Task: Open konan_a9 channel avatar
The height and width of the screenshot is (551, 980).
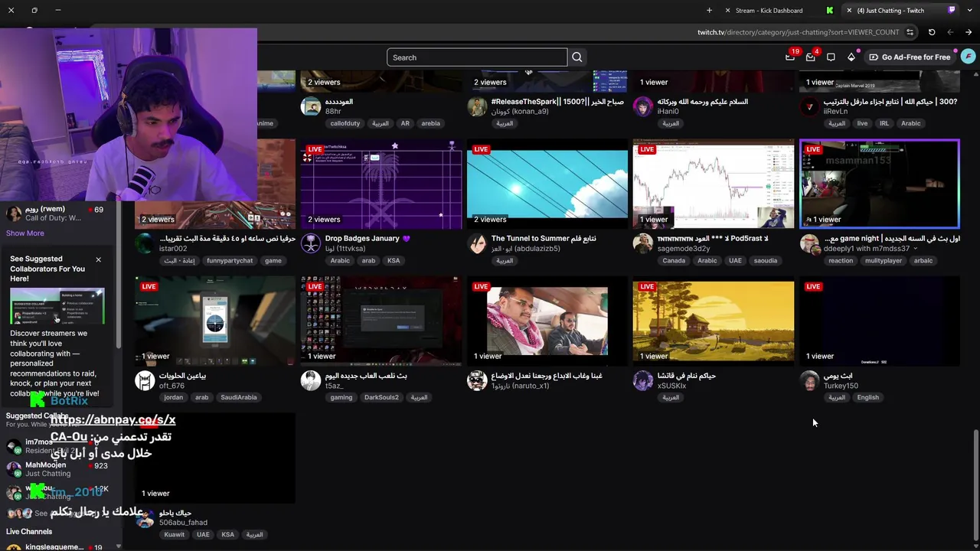Action: coord(477,106)
